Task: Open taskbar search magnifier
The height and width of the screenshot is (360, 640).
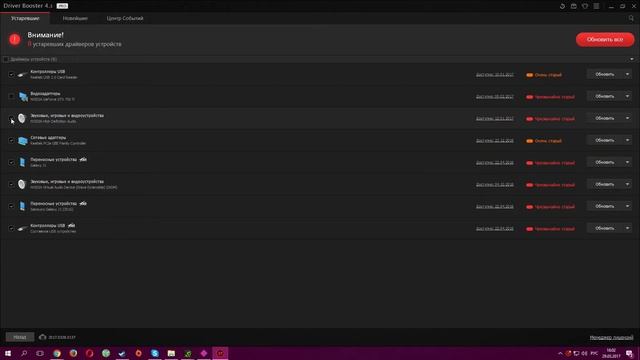Action: click(24, 353)
